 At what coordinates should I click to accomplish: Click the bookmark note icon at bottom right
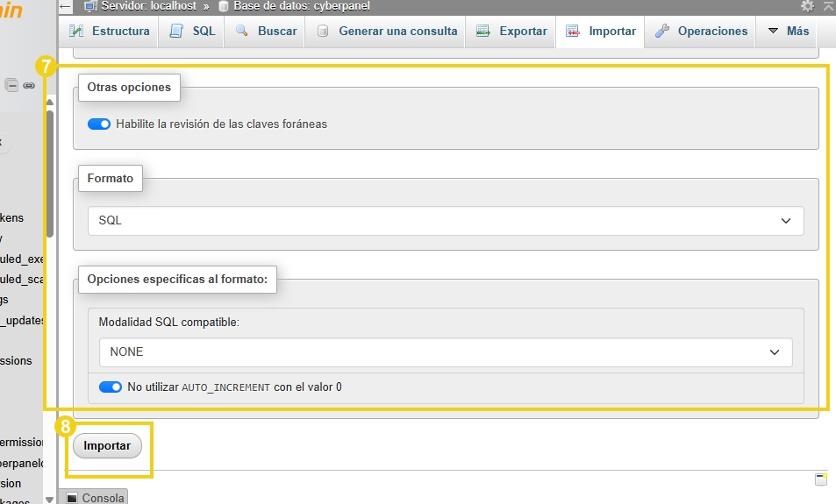(821, 479)
